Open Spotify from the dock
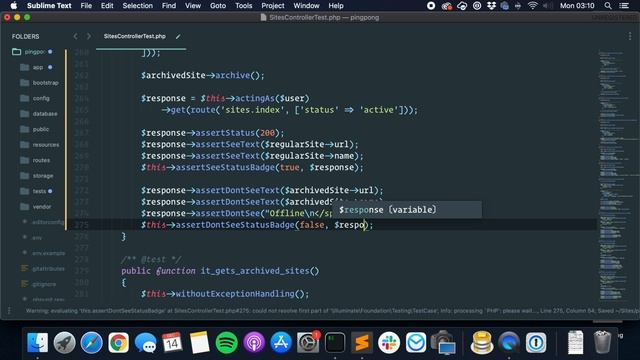640x360 pixels. click(x=227, y=342)
